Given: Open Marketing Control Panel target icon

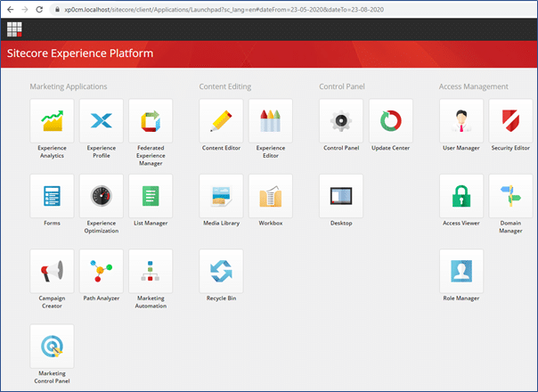Looking at the screenshot, I should [x=52, y=347].
